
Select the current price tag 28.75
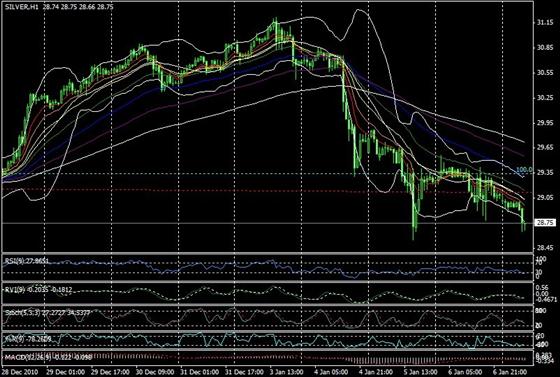pyautogui.click(x=545, y=223)
